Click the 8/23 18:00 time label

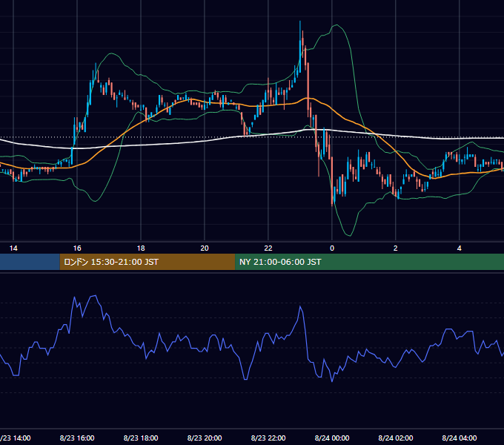(x=141, y=438)
